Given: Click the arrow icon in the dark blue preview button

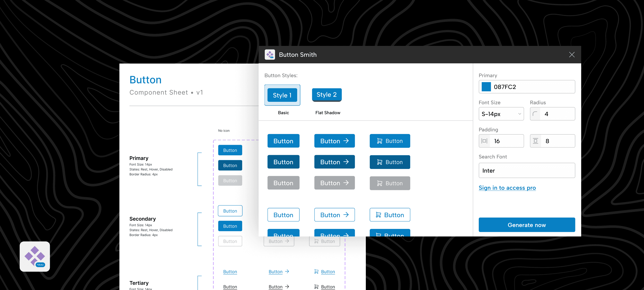Looking at the screenshot, I should [x=346, y=162].
